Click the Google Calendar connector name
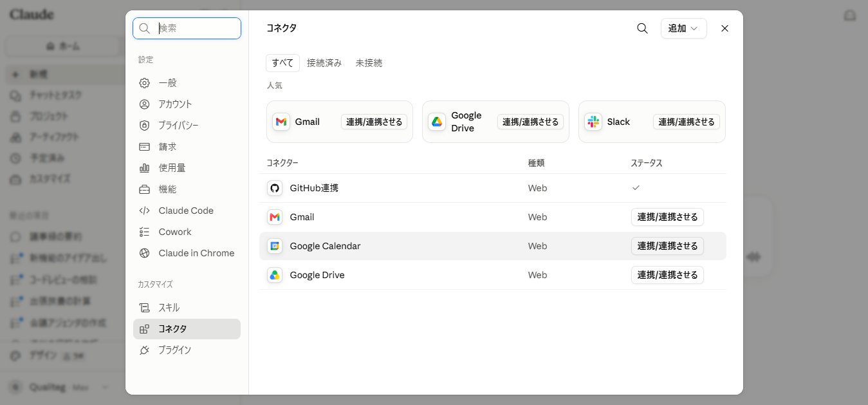Image resolution: width=868 pixels, height=405 pixels. pyautogui.click(x=325, y=246)
